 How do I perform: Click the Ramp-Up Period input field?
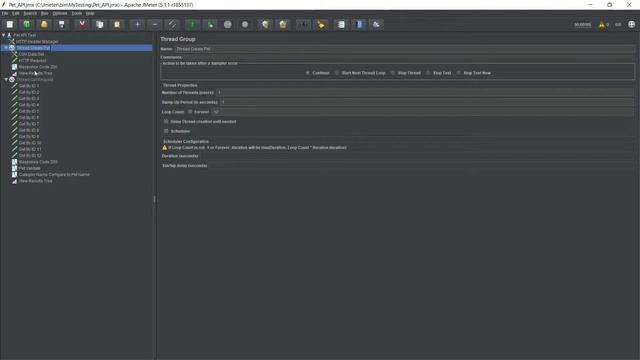tap(427, 102)
